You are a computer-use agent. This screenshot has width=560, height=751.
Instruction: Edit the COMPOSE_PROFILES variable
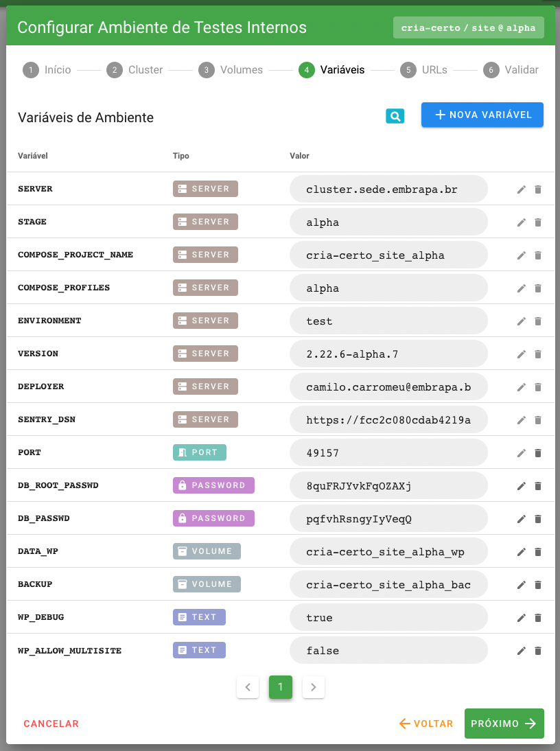pos(522,288)
